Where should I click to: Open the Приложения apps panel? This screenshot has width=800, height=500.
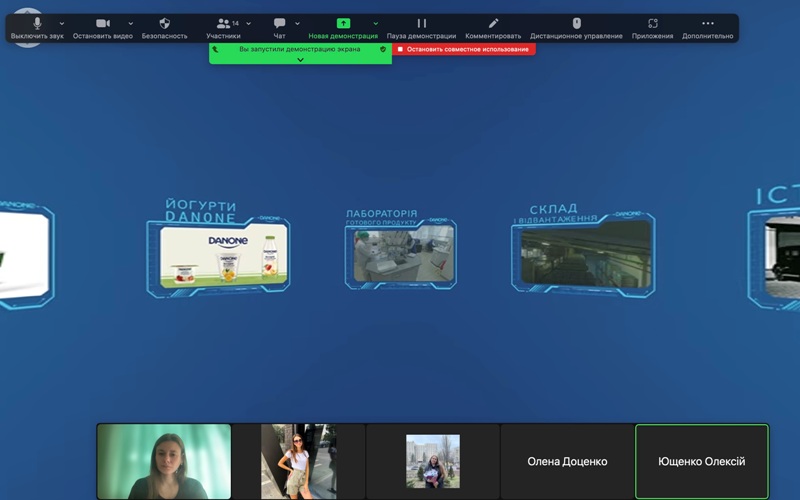coord(652,28)
